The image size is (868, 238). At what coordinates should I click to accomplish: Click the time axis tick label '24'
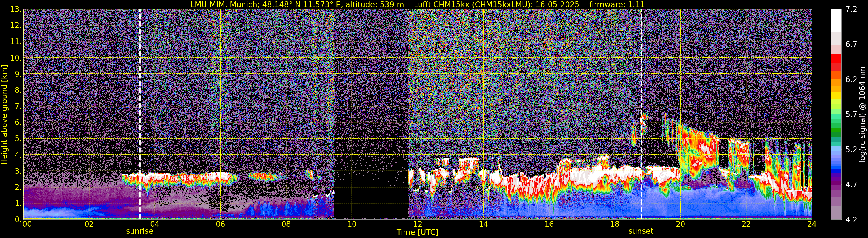811,224
